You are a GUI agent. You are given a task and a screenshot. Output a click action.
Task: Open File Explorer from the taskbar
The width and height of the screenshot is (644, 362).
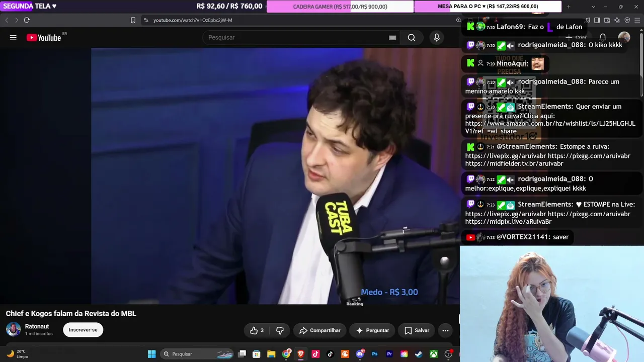pyautogui.click(x=271, y=354)
